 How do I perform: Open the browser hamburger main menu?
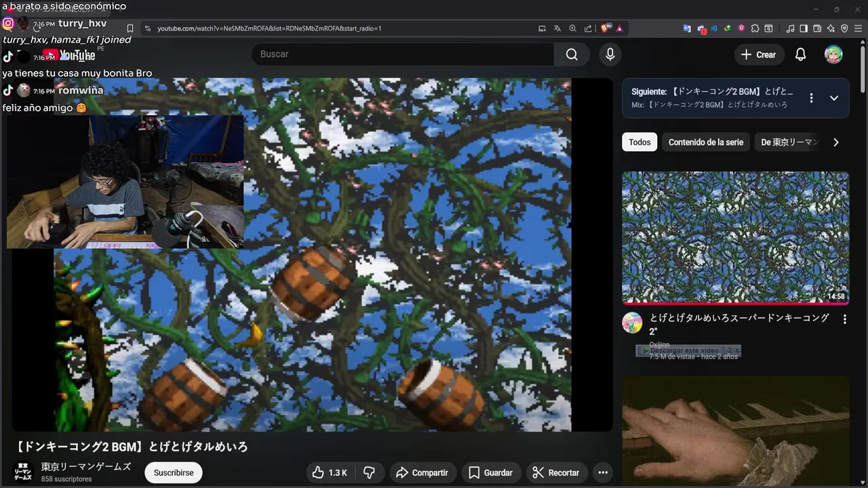click(x=858, y=28)
